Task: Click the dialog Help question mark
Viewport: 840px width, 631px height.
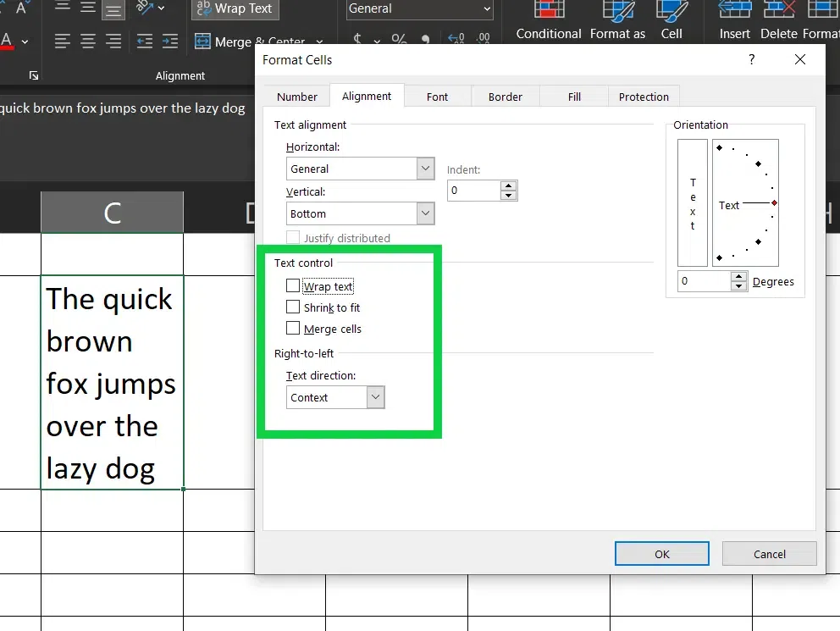Action: pyautogui.click(x=752, y=59)
